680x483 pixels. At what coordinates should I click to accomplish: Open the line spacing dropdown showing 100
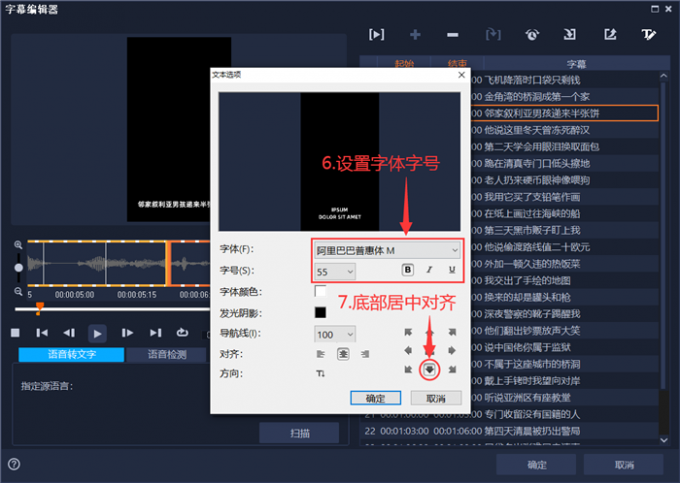click(334, 334)
